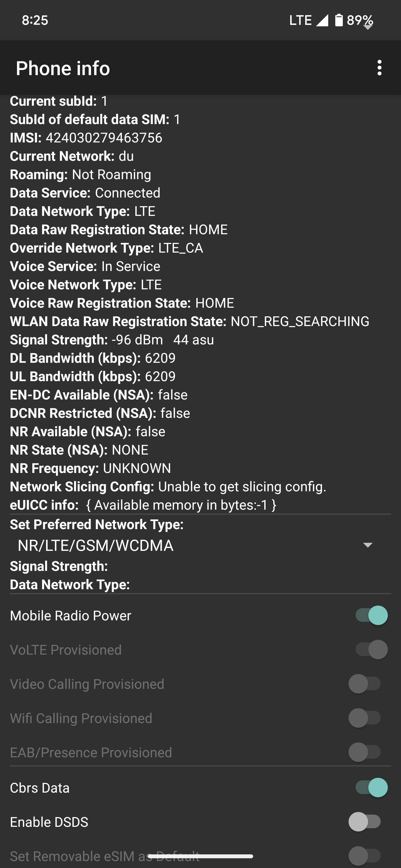Tap the battery icon in status bar
The height and width of the screenshot is (868, 401).
339,20
